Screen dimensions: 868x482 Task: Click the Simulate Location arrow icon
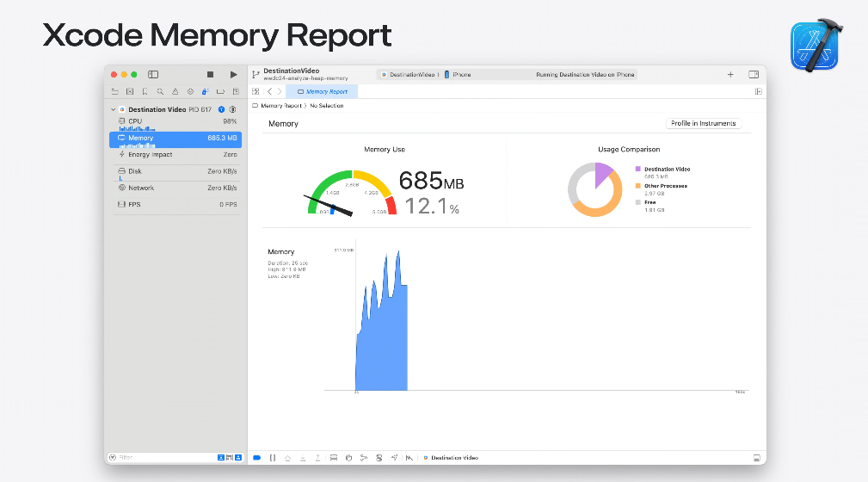point(394,458)
